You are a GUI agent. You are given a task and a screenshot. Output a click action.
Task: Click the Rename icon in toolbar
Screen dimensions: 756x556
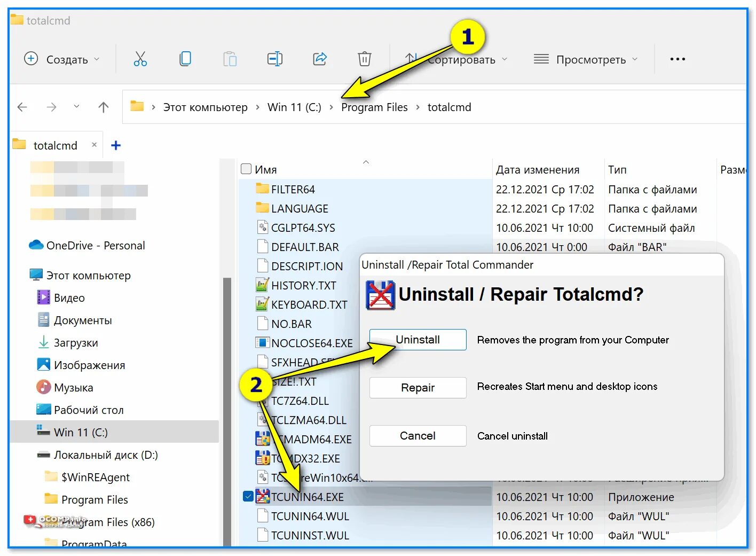(x=275, y=59)
